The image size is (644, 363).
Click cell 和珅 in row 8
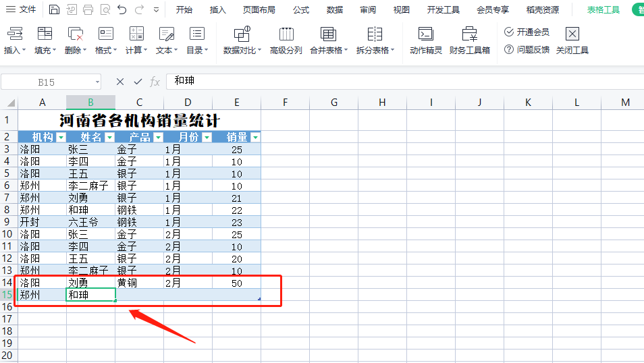pyautogui.click(x=90, y=211)
